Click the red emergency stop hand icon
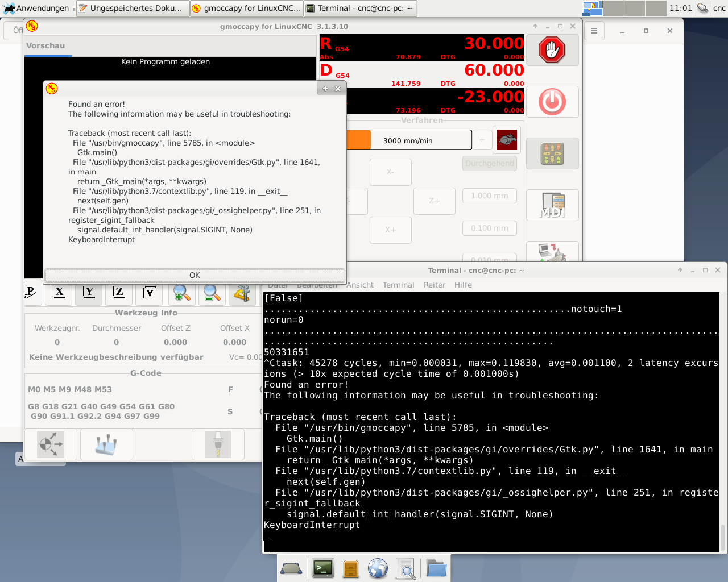Screen dimensions: 728x582 click(x=552, y=50)
